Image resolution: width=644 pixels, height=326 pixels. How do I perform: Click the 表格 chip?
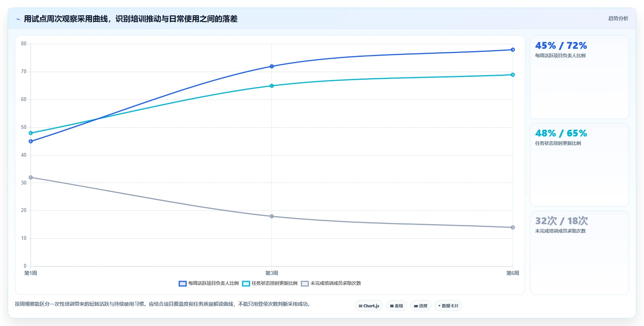click(396, 306)
